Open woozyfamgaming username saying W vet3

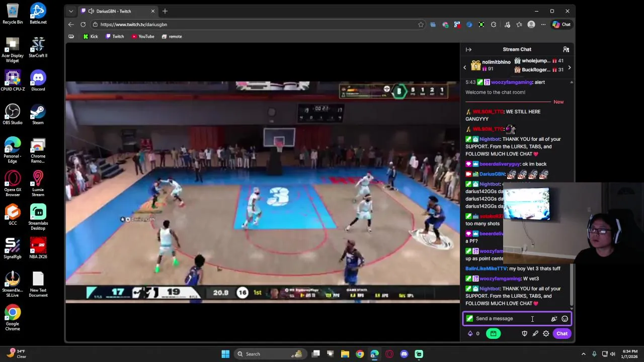pos(500,279)
